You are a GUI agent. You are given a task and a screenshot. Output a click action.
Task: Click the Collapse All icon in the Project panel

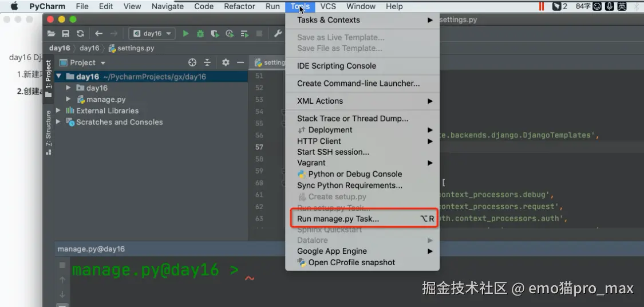207,62
